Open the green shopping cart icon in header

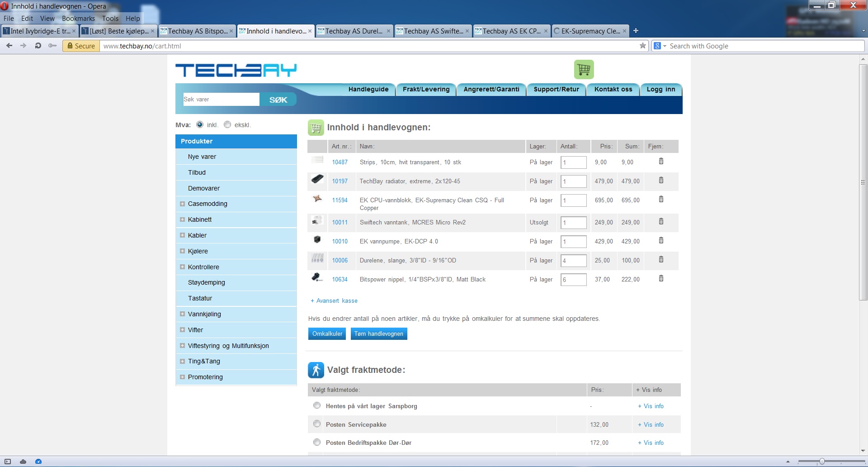tap(584, 69)
